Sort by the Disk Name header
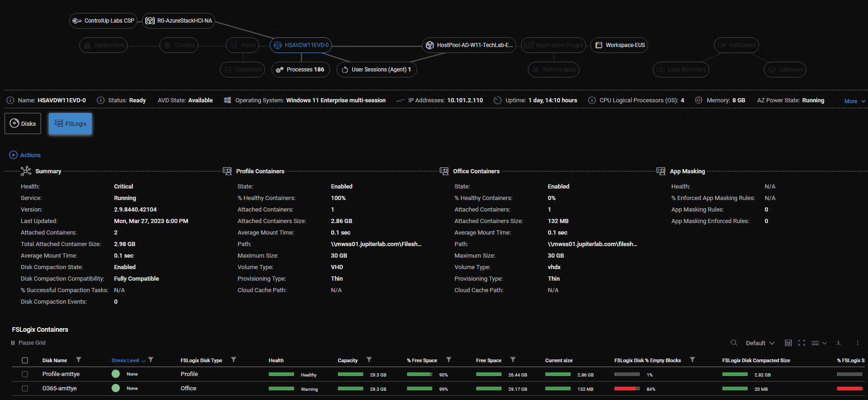Screen dimensions: 868x400 [54, 360]
